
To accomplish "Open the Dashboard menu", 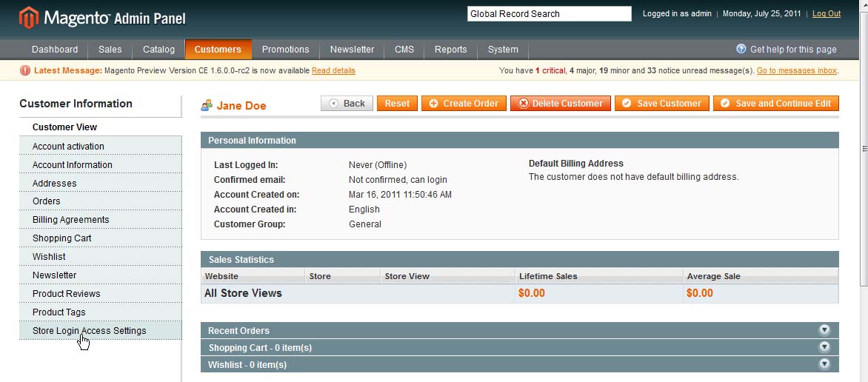I will (x=55, y=50).
